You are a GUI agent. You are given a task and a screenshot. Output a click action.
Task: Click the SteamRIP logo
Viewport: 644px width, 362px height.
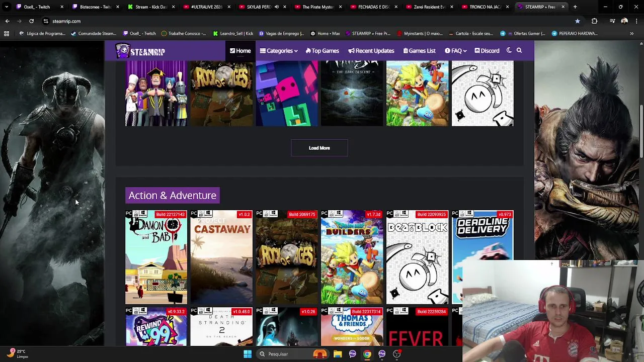coord(140,51)
